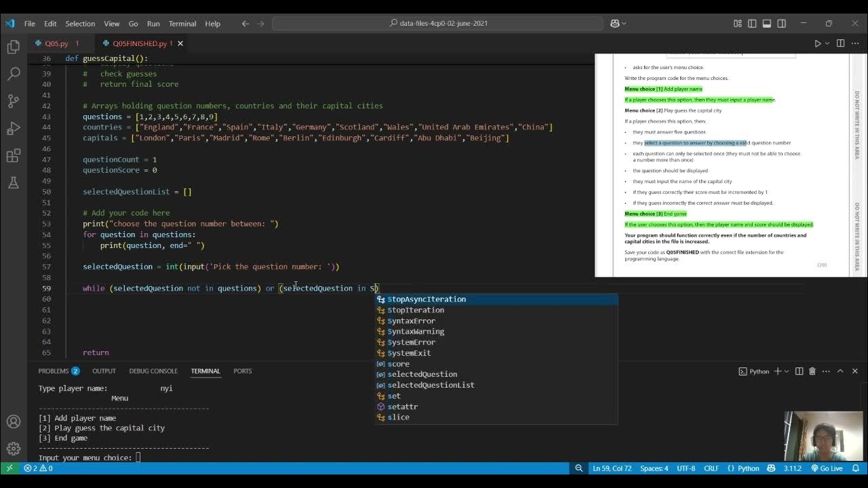Image resolution: width=868 pixels, height=488 pixels.
Task: Click Ln 59, Col 72 go-to-line indicator
Action: tap(612, 468)
